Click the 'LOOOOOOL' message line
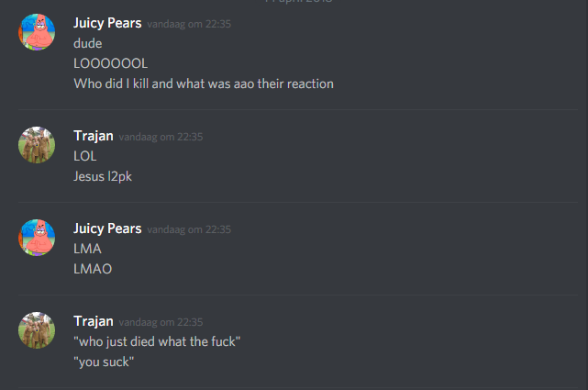This screenshot has width=588, height=390. (111, 63)
